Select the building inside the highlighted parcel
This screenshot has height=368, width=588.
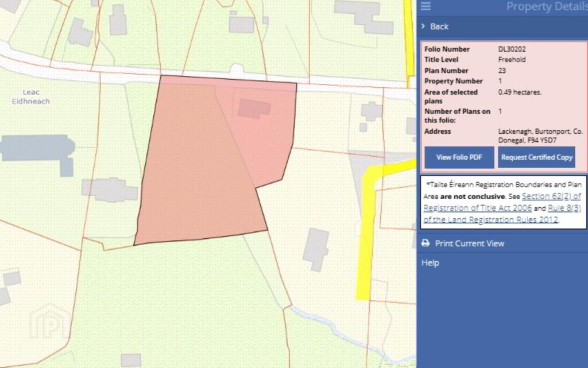pyautogui.click(x=254, y=108)
